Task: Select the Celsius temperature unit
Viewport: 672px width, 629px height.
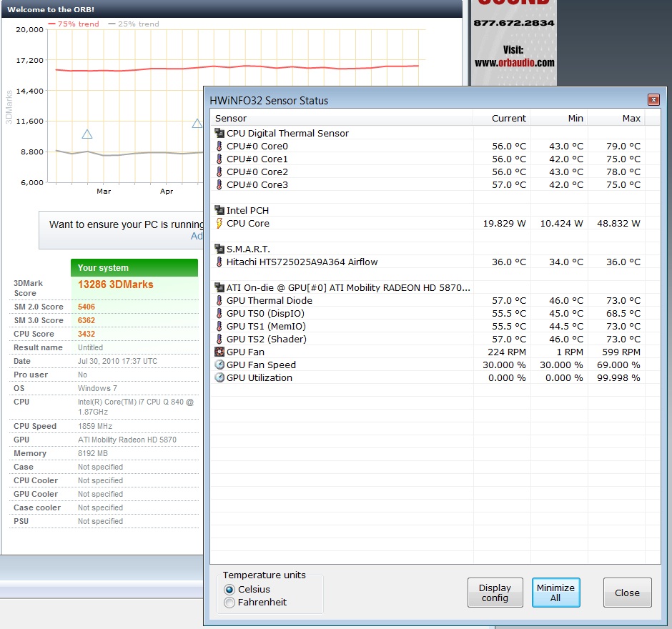Action: click(x=229, y=590)
